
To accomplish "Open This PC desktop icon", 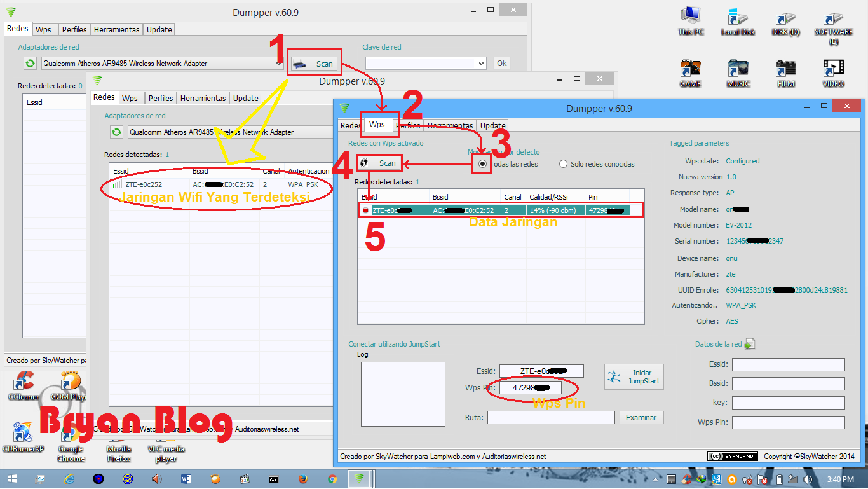I will tap(691, 20).
